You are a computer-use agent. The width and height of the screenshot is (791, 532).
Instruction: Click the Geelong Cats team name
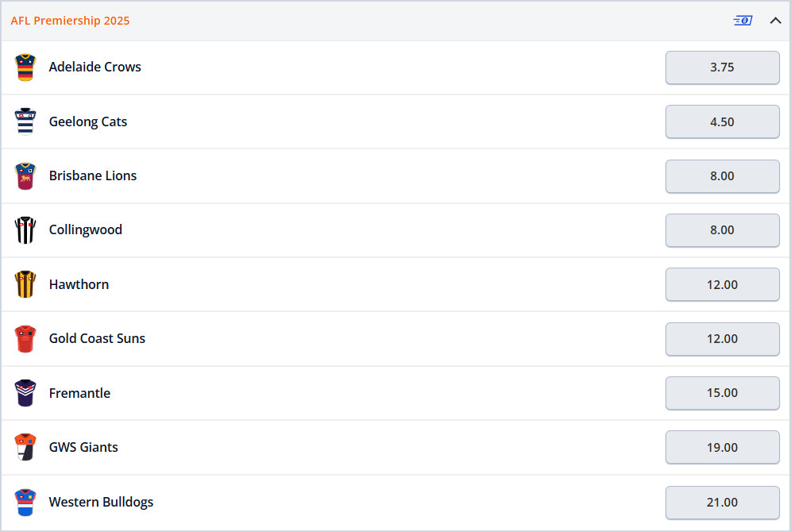click(88, 121)
